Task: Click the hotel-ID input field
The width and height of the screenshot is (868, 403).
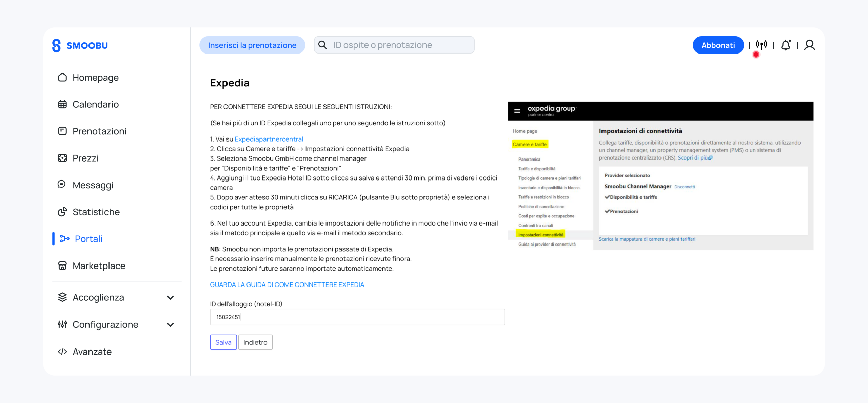Action: click(x=357, y=317)
